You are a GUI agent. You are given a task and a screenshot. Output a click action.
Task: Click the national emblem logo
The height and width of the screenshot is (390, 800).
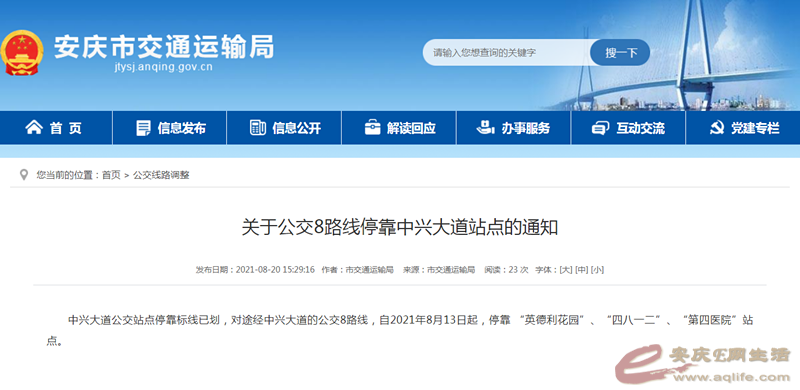pos(21,53)
